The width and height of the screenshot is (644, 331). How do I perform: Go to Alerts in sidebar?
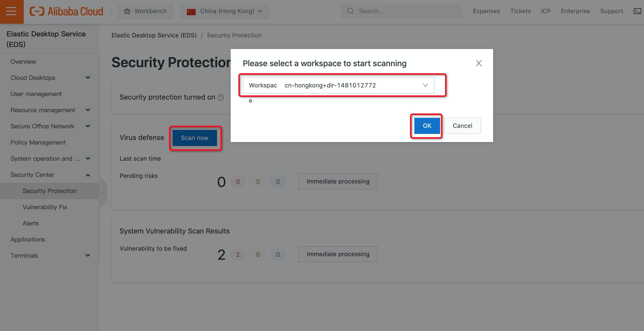(x=31, y=223)
